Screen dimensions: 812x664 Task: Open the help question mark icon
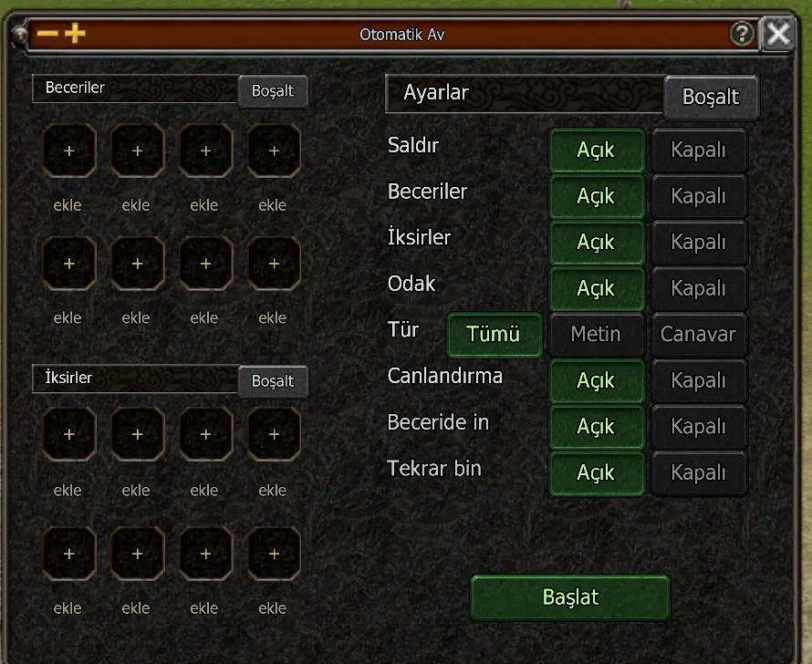742,34
